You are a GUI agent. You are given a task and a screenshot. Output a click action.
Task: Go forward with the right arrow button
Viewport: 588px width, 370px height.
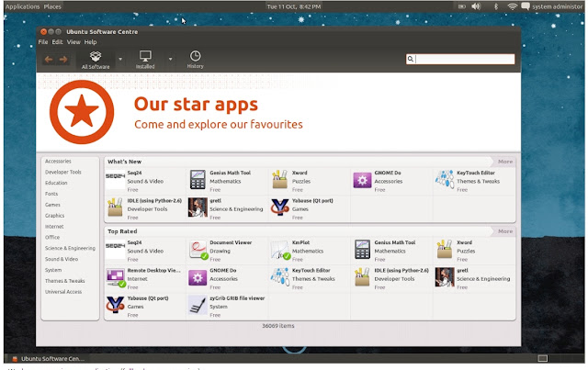[63, 60]
